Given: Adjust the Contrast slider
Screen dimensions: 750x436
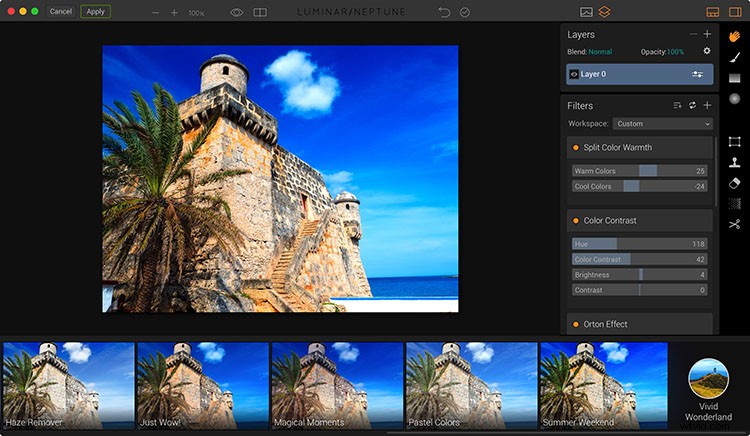Looking at the screenshot, I should [640, 290].
